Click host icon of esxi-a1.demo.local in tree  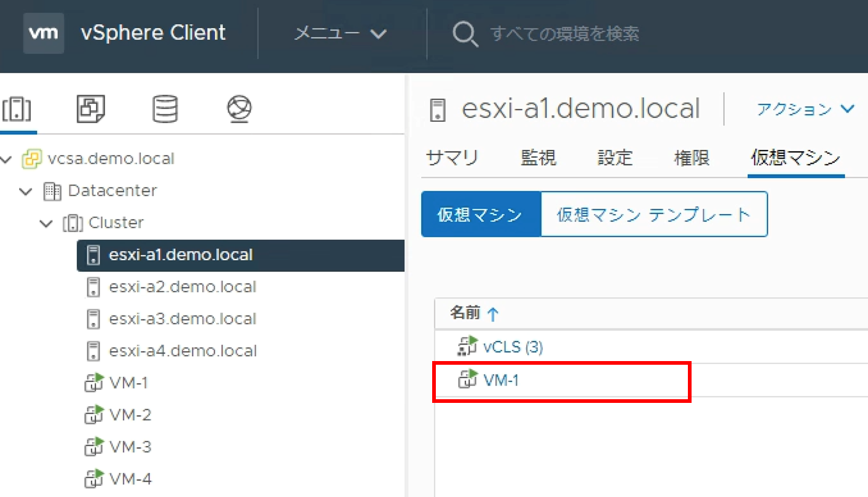pyautogui.click(x=93, y=255)
